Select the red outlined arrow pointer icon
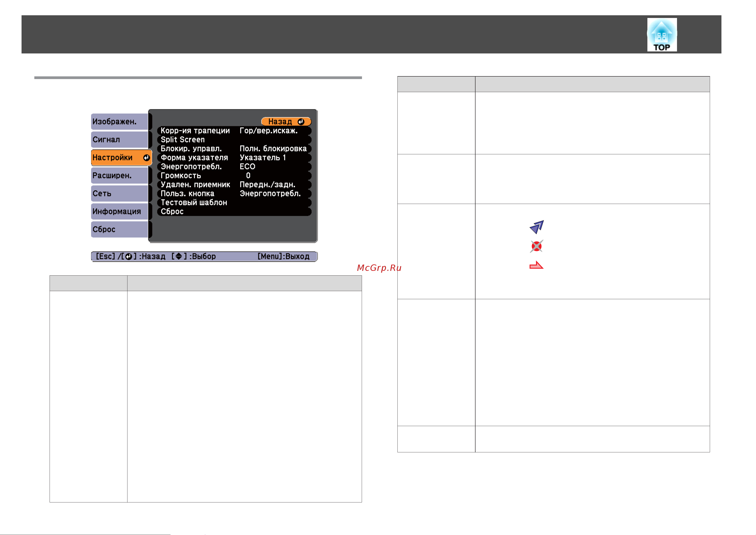Viewport: 756px width, 535px height. 536,265
